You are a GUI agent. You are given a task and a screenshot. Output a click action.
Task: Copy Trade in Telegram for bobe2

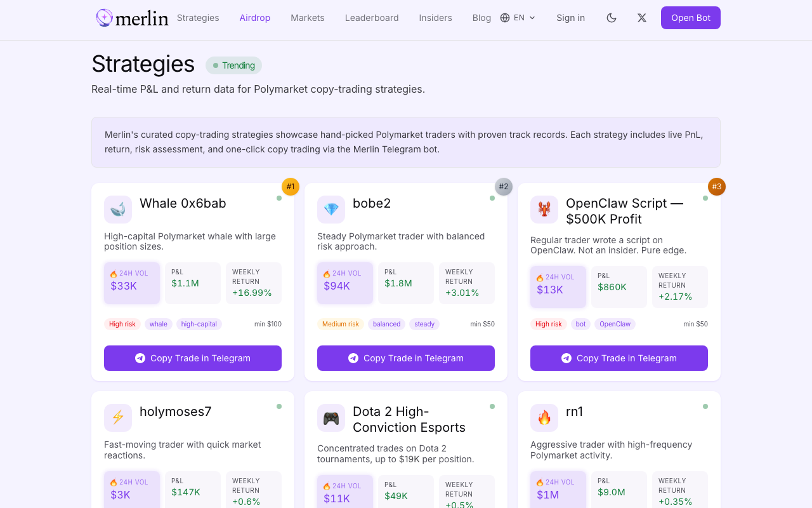(406, 358)
